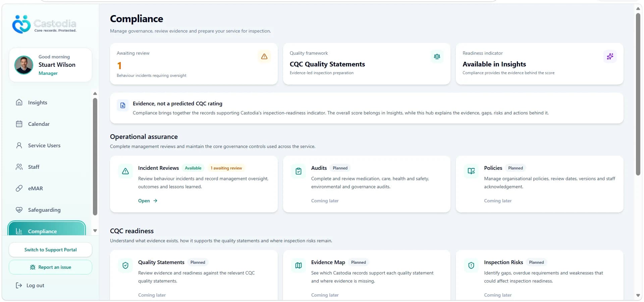Click the Policies book icon
644x302 pixels.
[x=471, y=171]
